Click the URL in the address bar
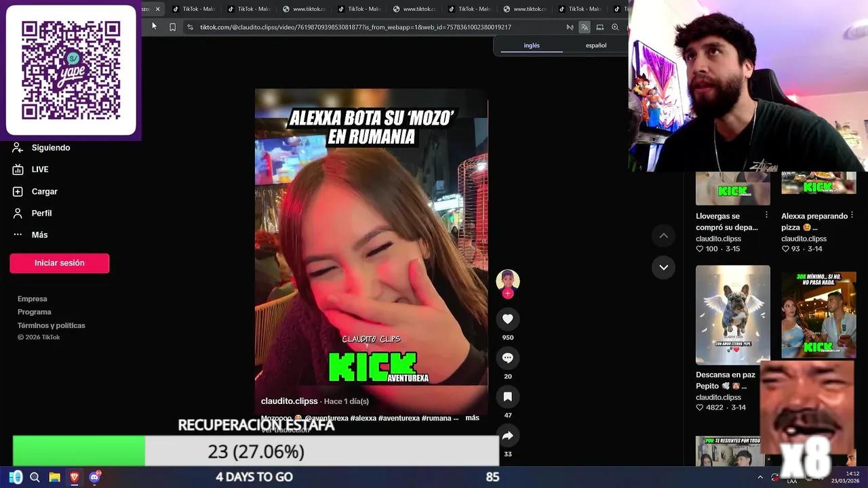The image size is (868, 488). pos(355,27)
